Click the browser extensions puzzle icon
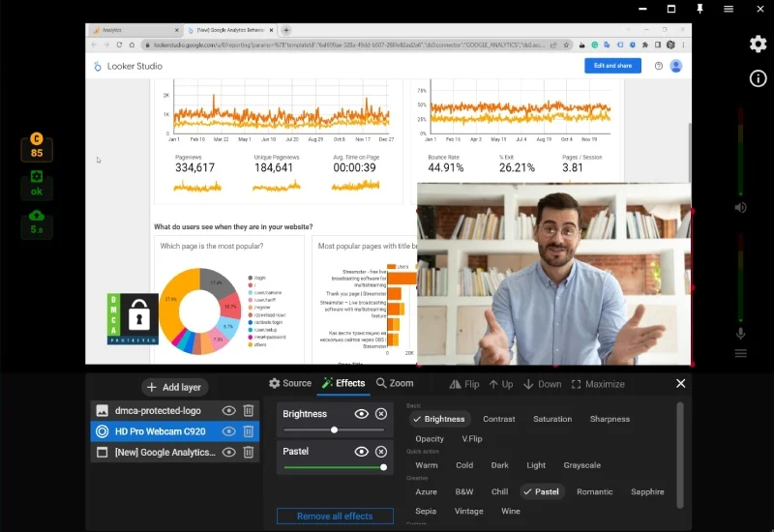Image resolution: width=774 pixels, height=532 pixels. (644, 44)
